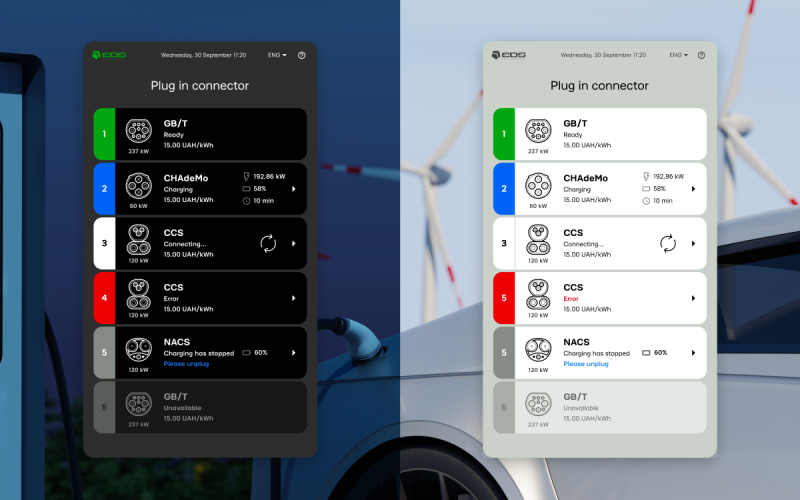
Task: Click CHAdeMO title in light panel
Action: coord(585,178)
